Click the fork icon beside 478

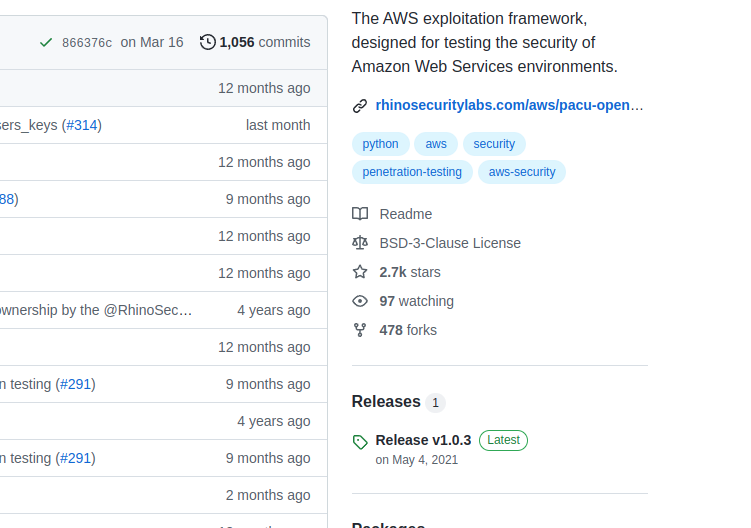click(x=360, y=330)
